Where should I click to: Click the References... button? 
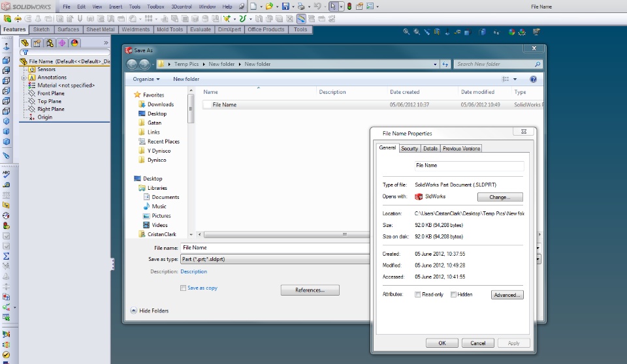point(310,290)
